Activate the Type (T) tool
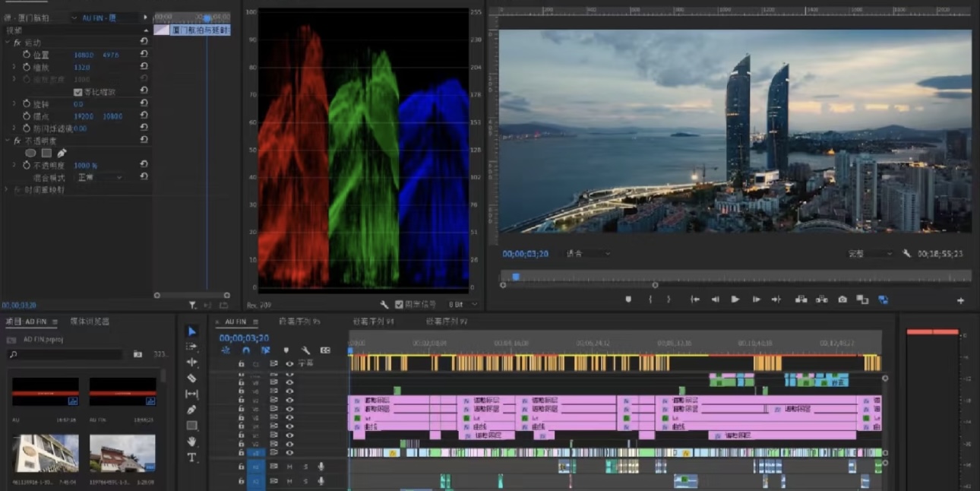Viewport: 980px width, 491px height. 191,458
